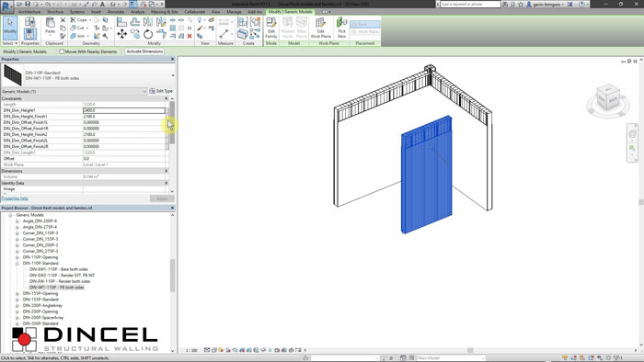Select DIN-EW-110P - Render both sides
Screen dimensions: 644x362
tap(60, 281)
